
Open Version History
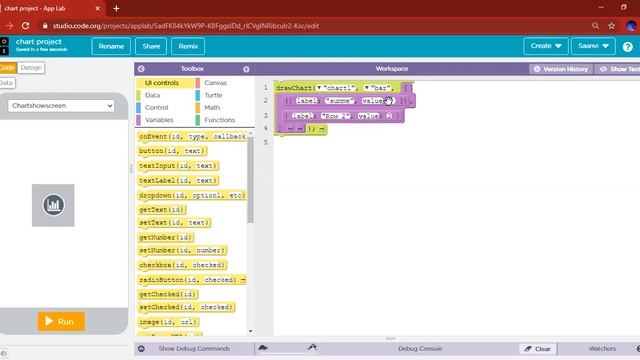[x=561, y=69]
